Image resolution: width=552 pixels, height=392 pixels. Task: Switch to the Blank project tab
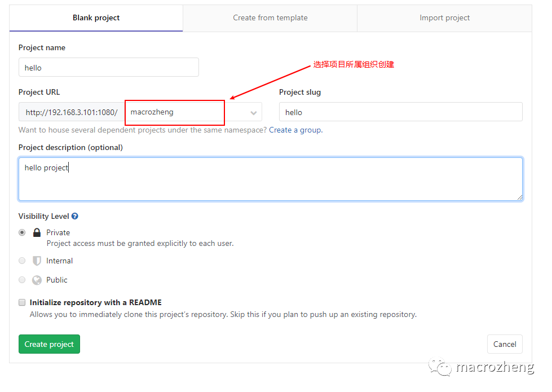[96, 18]
